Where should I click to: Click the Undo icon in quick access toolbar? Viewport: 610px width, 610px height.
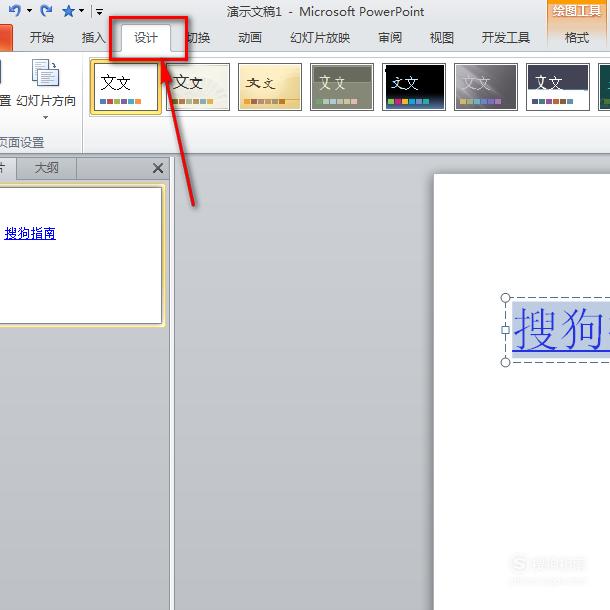point(15,11)
